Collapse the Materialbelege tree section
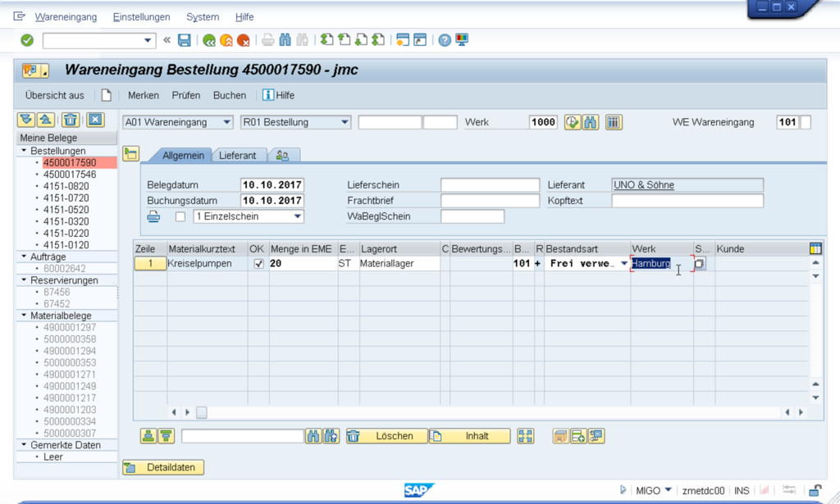840x504 pixels. coord(24,316)
